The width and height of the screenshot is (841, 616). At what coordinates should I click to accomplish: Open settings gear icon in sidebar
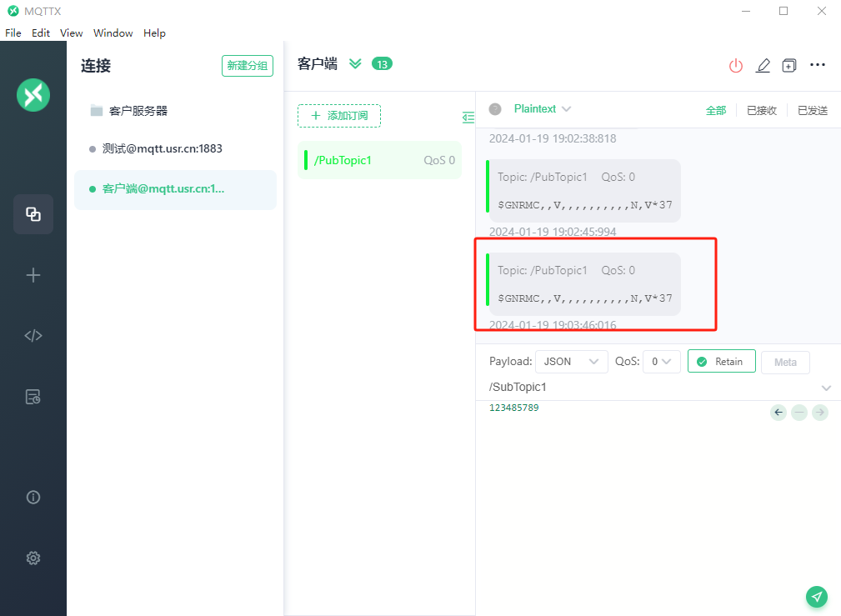tap(33, 558)
